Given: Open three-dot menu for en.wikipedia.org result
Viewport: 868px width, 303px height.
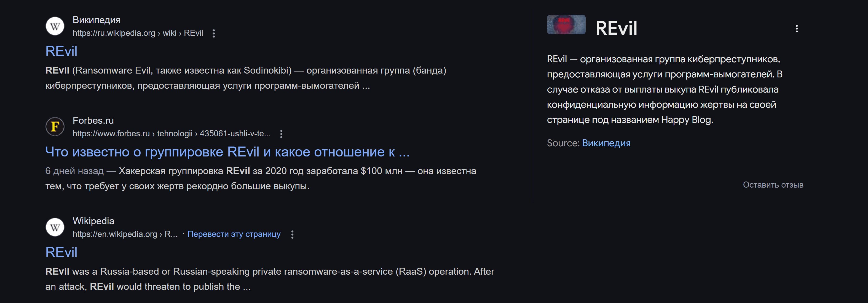Looking at the screenshot, I should pyautogui.click(x=292, y=234).
